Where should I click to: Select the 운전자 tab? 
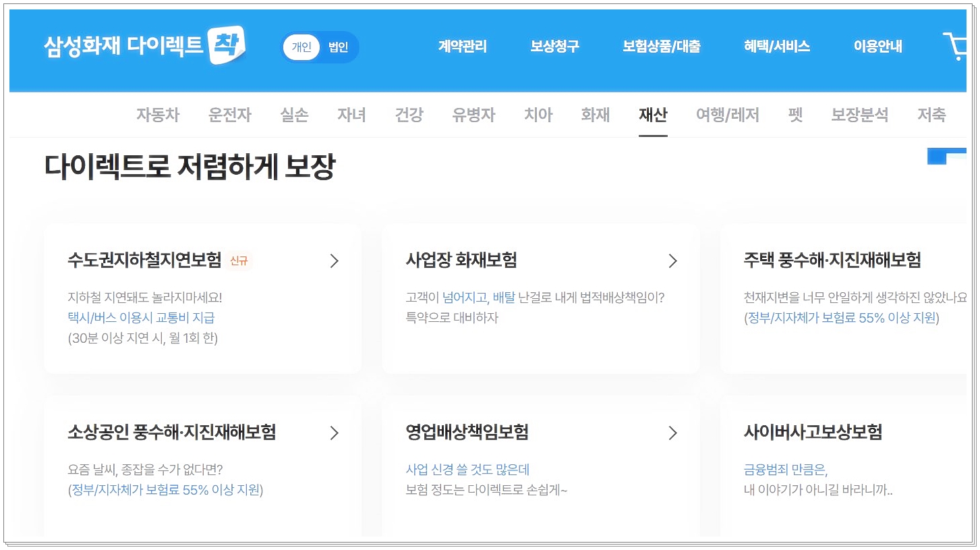(230, 115)
